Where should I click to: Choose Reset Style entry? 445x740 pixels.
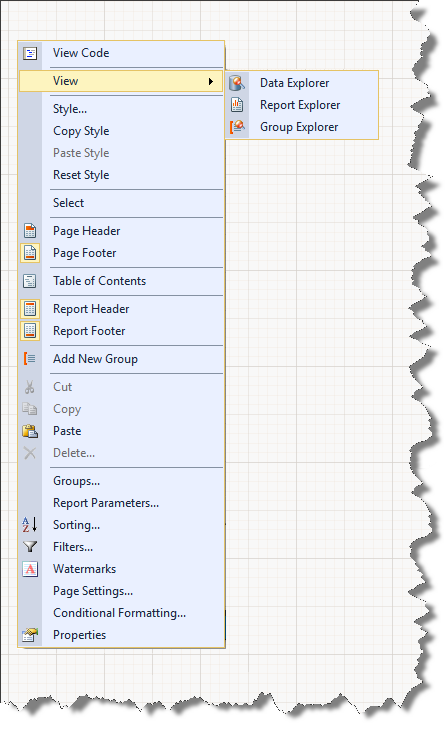81,175
